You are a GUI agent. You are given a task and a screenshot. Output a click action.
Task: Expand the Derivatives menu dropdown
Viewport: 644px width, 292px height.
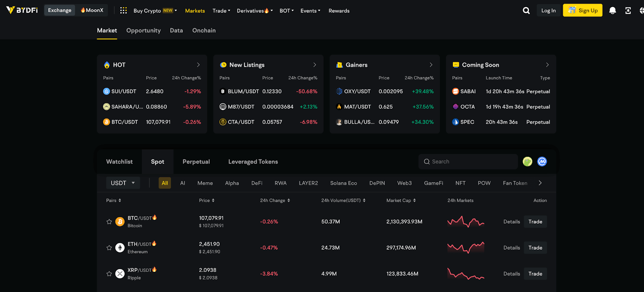point(254,11)
